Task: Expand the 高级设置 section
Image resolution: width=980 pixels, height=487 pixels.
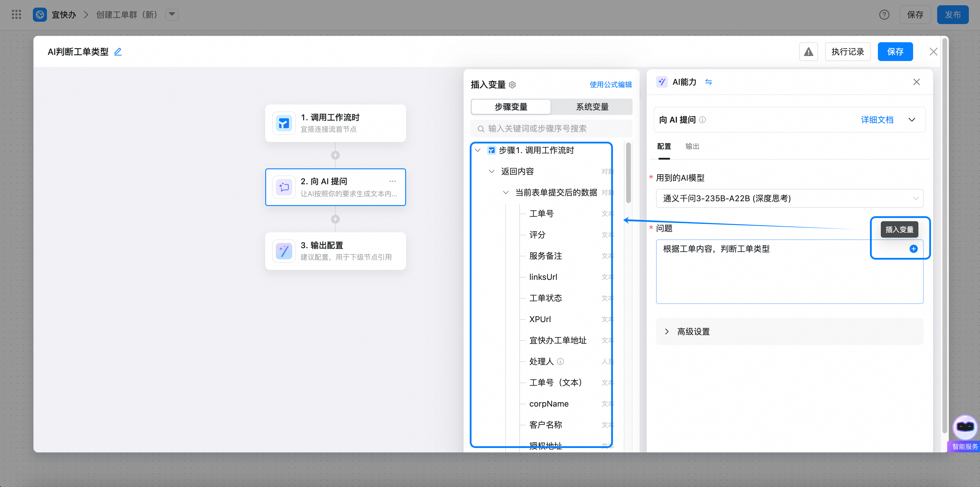Action: (x=694, y=332)
